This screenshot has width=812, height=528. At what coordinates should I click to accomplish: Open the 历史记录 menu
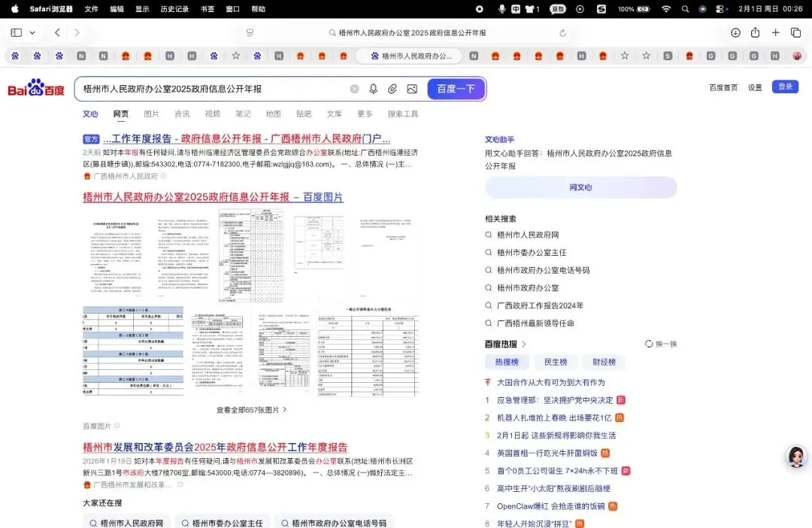(x=174, y=9)
